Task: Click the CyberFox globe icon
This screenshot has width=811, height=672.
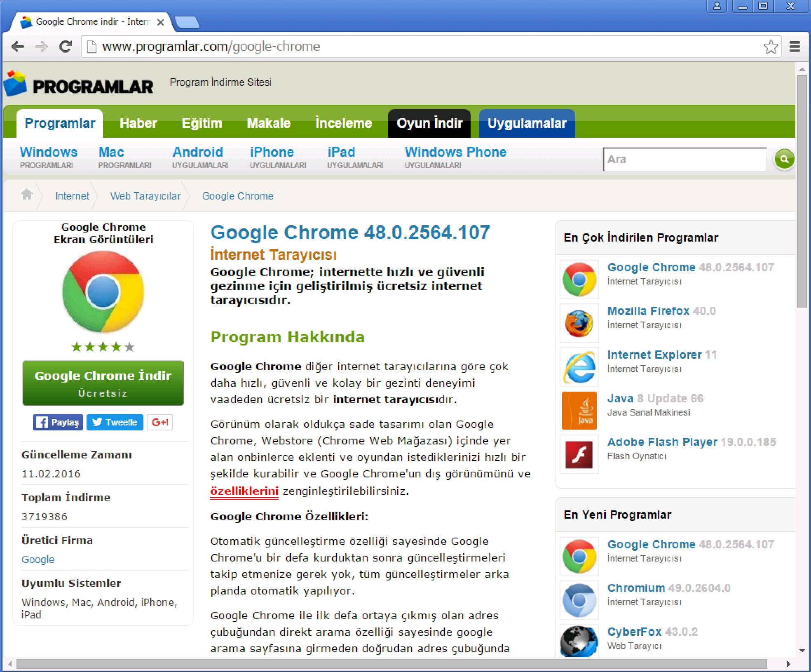Action: tap(579, 641)
